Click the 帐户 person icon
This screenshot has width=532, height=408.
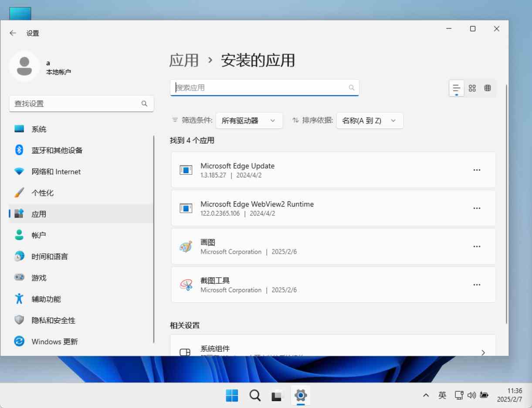click(19, 235)
